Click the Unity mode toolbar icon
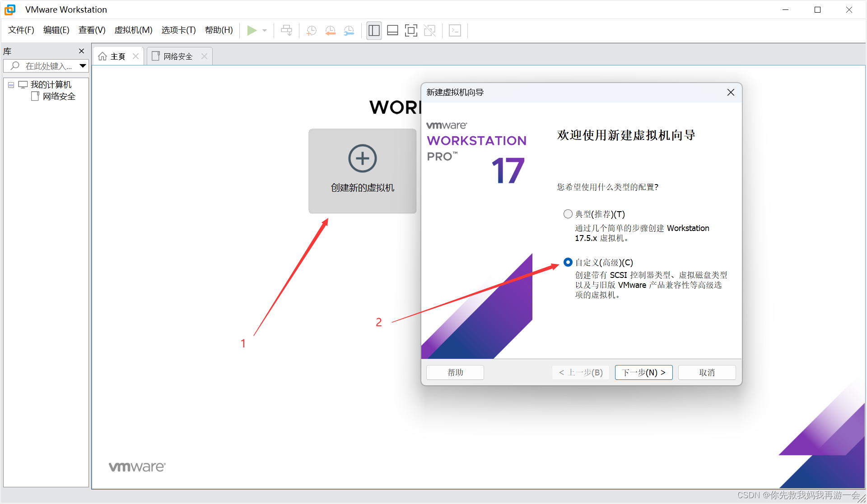Screen dimensions: 867x504 (x=429, y=30)
